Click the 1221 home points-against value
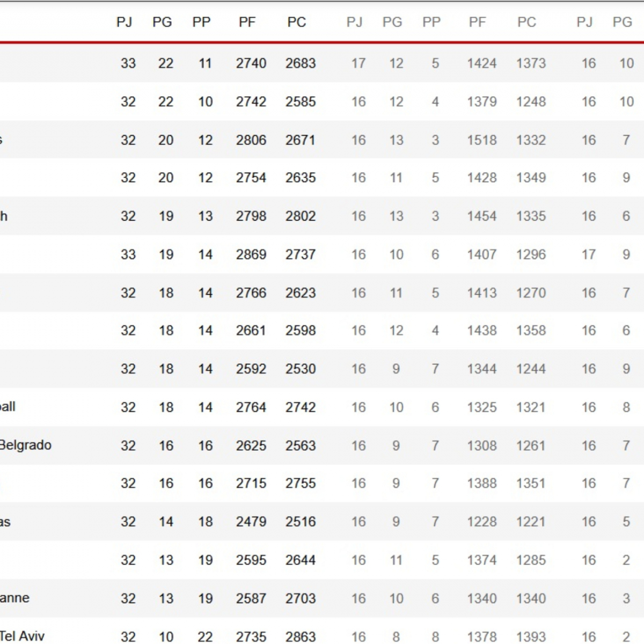The image size is (644, 644). pyautogui.click(x=531, y=522)
